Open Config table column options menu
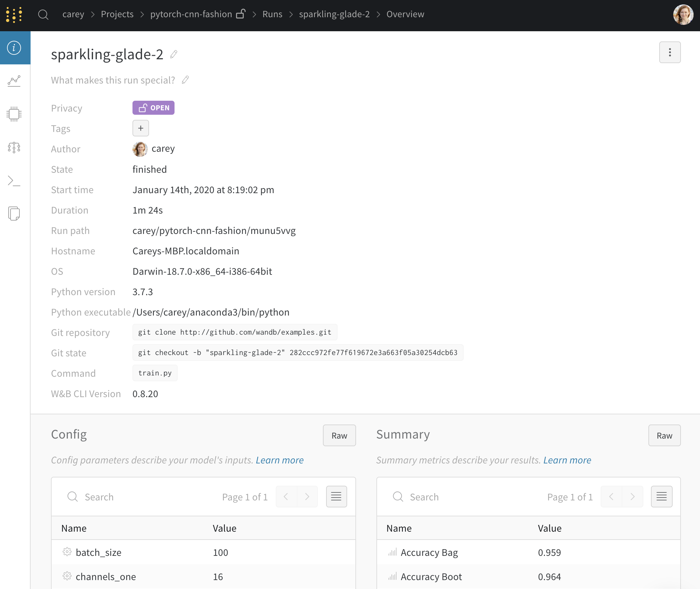The height and width of the screenshot is (589, 700). (x=336, y=497)
